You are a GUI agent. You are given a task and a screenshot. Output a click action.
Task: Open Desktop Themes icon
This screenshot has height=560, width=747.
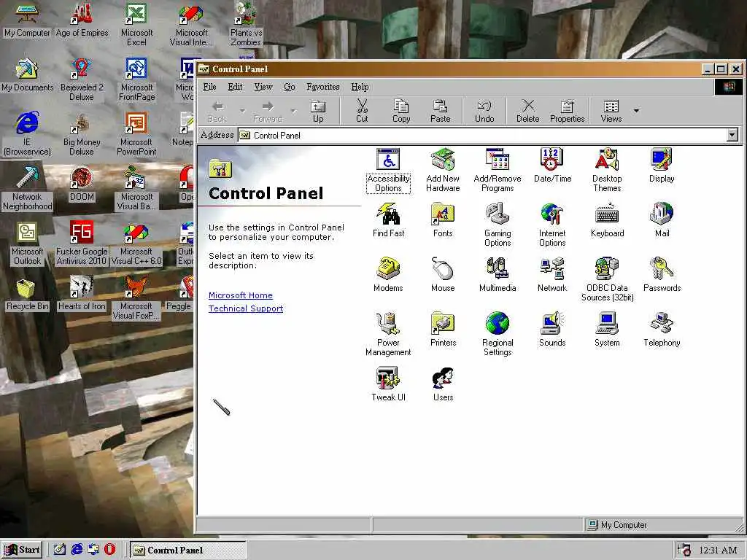click(607, 171)
